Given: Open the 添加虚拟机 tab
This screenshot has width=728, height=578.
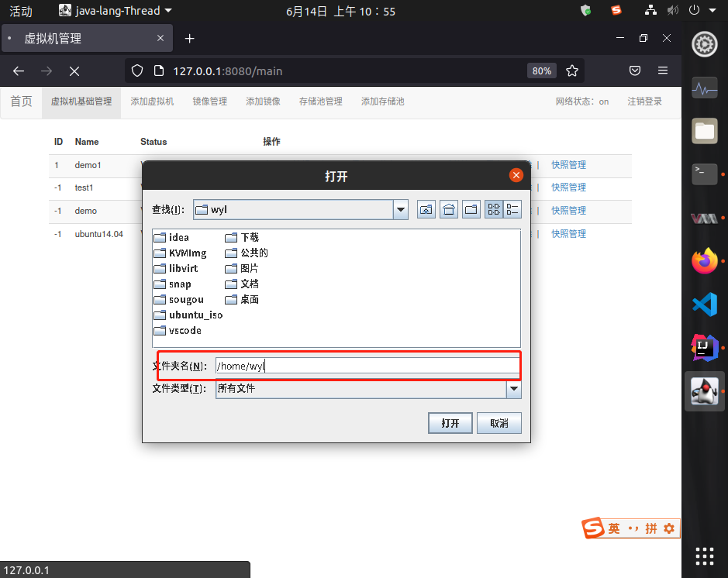Looking at the screenshot, I should (152, 101).
